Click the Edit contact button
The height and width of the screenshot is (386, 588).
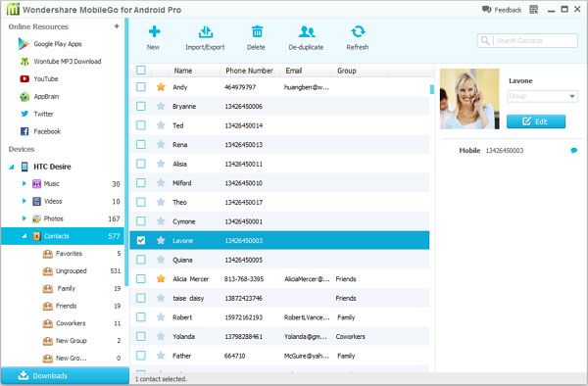536,121
